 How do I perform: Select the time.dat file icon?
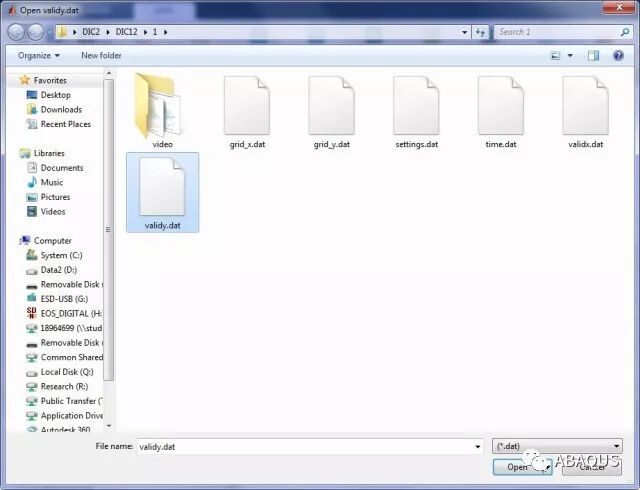pos(501,106)
